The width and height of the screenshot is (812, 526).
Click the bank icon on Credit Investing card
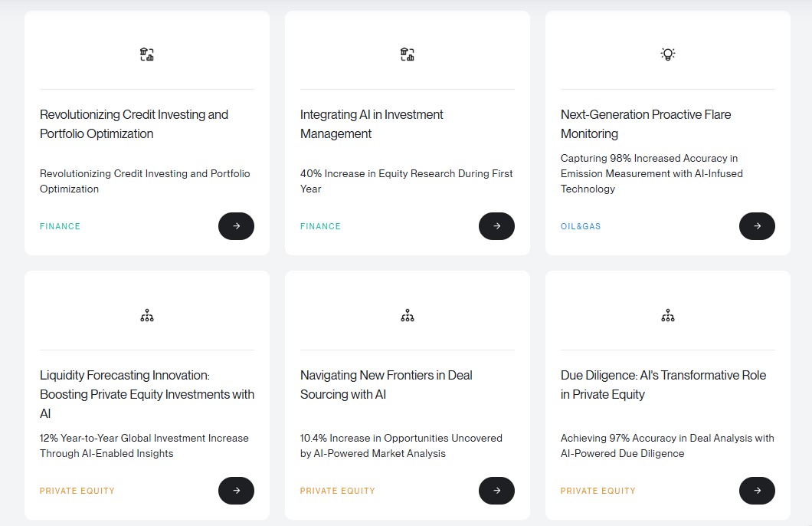(146, 54)
